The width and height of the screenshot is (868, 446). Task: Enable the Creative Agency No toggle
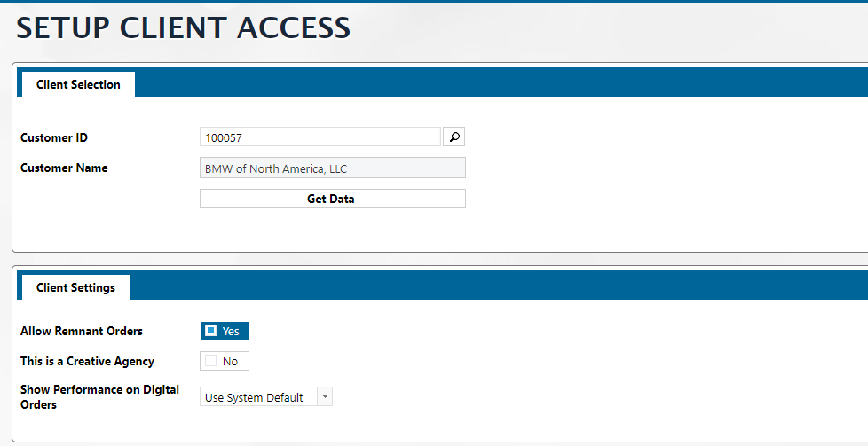[225, 361]
